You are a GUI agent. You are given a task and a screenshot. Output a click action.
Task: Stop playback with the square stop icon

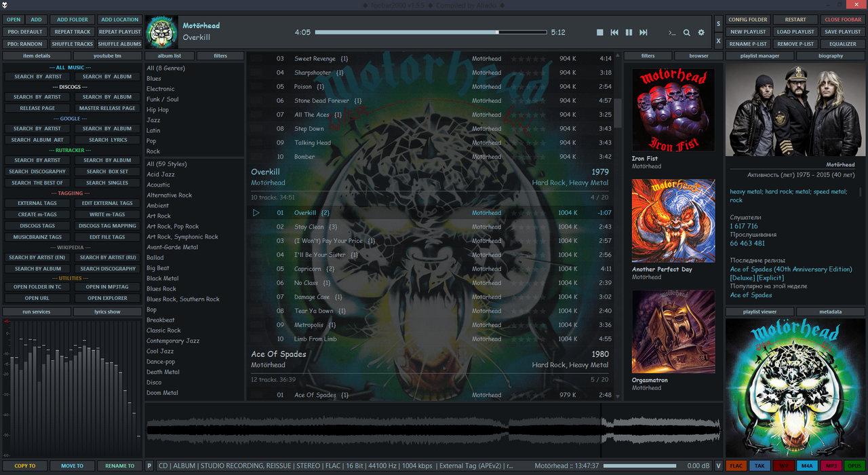[599, 33]
